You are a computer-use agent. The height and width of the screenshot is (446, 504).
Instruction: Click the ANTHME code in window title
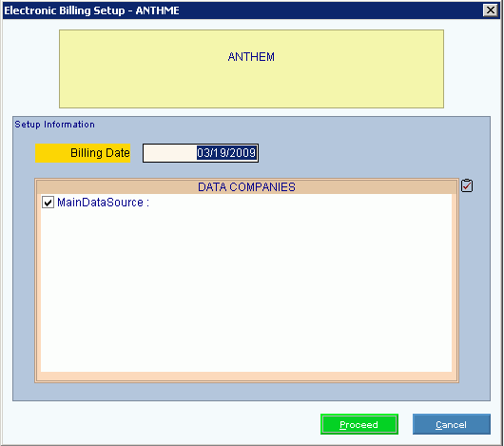158,10
